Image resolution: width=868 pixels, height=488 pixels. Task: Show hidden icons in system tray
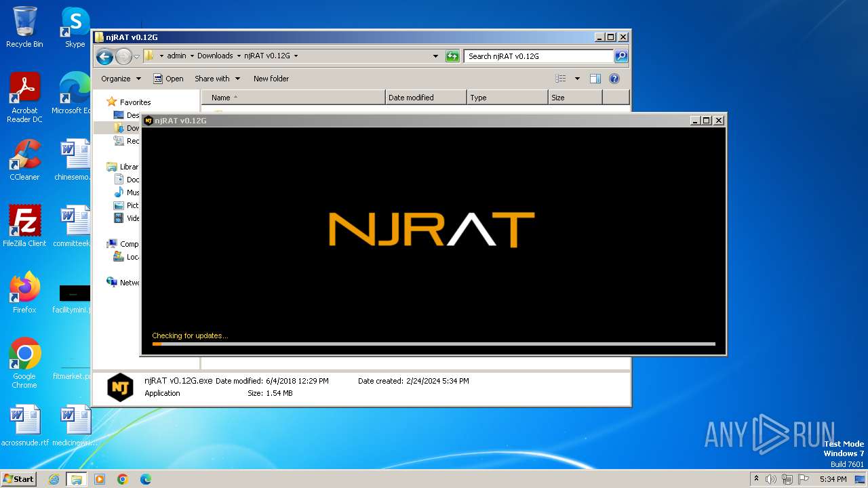(x=757, y=479)
